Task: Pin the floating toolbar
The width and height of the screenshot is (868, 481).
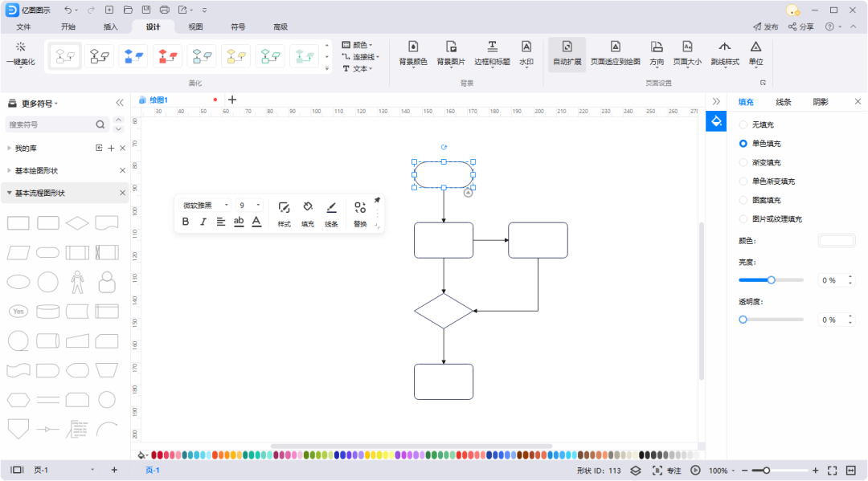Action: point(377,200)
